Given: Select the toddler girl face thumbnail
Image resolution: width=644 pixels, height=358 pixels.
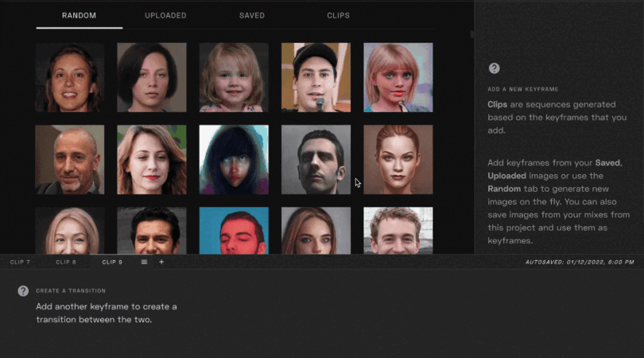Looking at the screenshot, I should click(234, 77).
